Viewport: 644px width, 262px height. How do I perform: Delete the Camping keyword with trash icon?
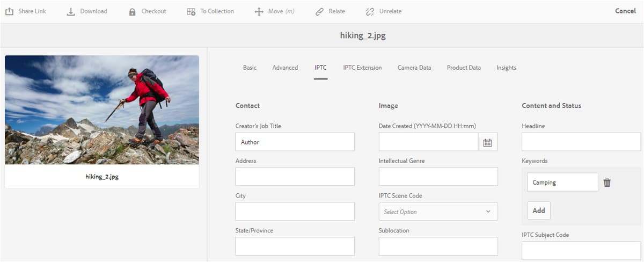[x=607, y=183]
